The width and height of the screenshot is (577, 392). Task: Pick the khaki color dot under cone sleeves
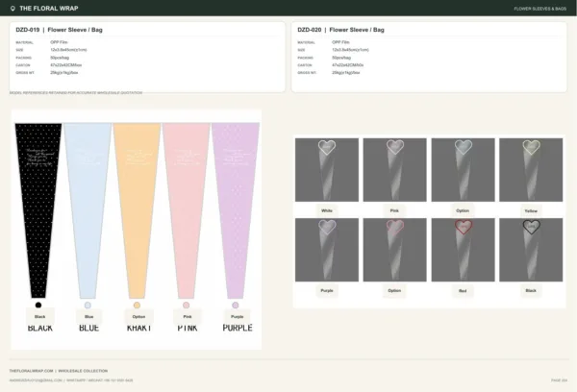coord(137,306)
